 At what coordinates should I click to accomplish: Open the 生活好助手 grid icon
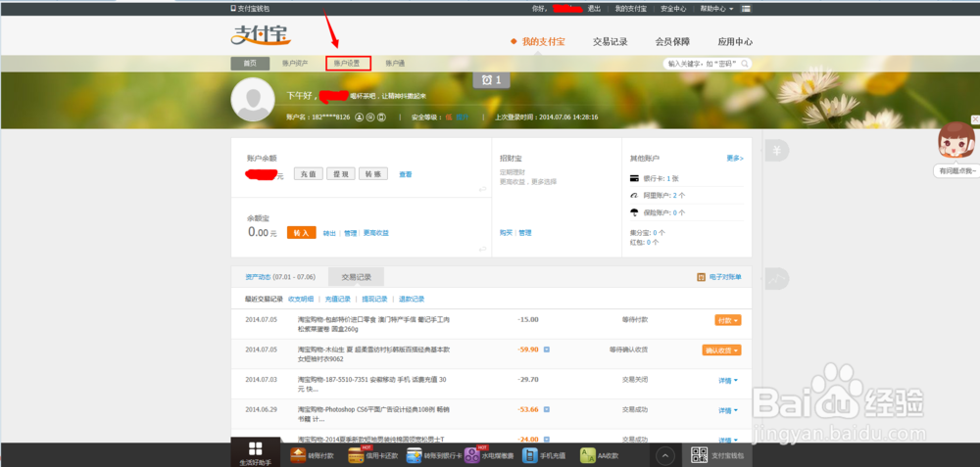255,448
